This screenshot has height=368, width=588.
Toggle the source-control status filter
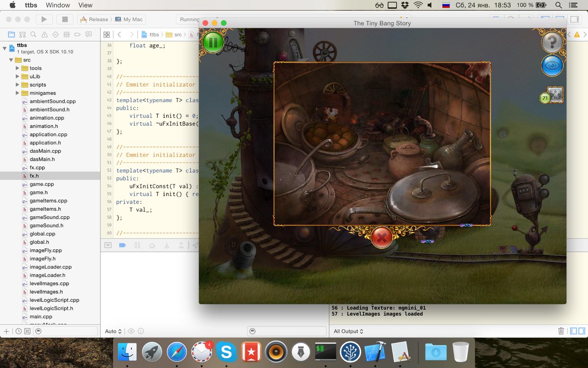(27, 331)
